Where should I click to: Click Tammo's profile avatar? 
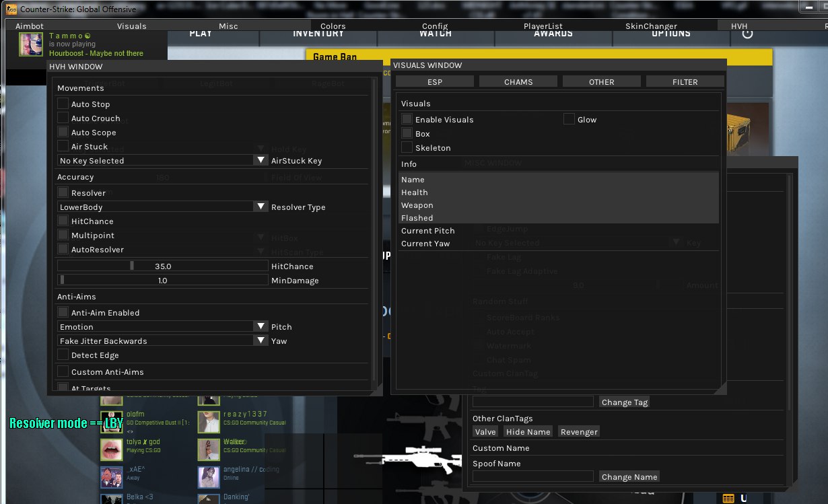tap(31, 44)
